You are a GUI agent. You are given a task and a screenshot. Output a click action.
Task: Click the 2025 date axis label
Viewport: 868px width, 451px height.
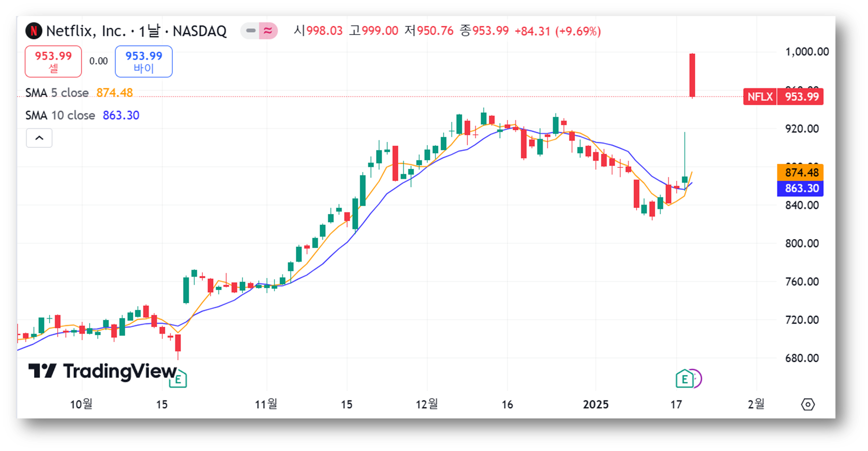tap(596, 404)
